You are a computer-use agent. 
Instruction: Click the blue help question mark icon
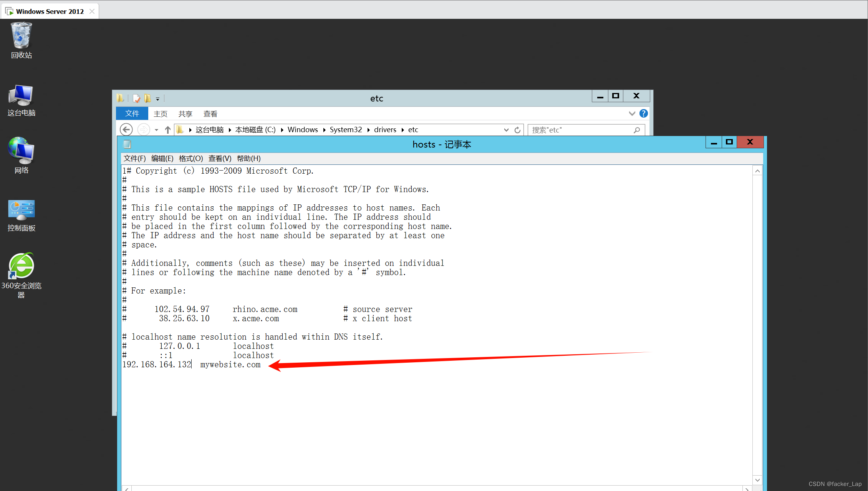[x=643, y=113]
